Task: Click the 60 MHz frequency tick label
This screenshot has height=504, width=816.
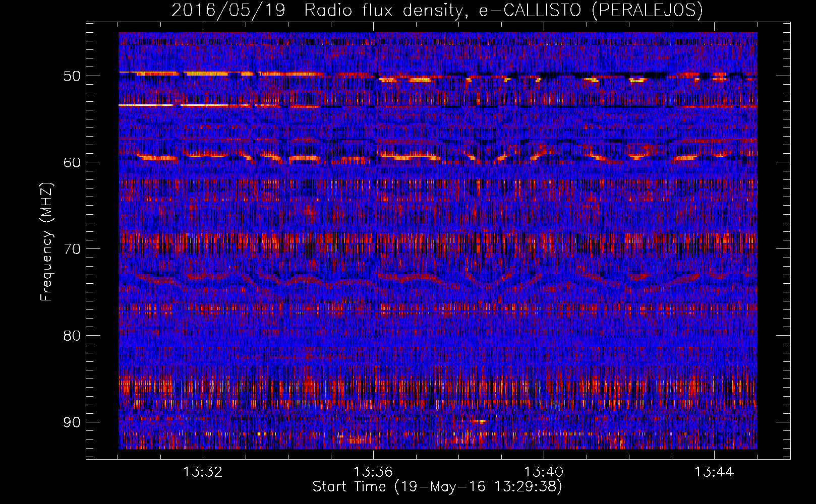Action: [72, 162]
